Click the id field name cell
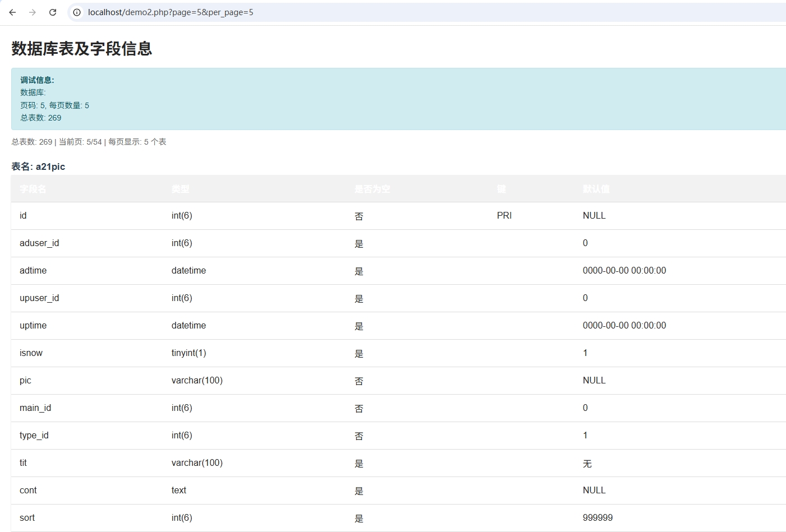 pos(23,216)
